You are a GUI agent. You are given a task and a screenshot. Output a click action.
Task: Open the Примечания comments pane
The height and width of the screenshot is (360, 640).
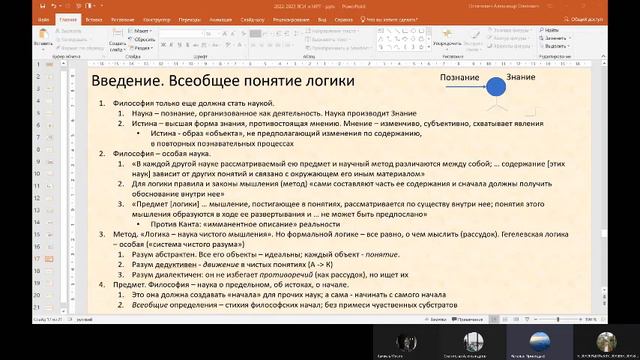pyautogui.click(x=467, y=320)
